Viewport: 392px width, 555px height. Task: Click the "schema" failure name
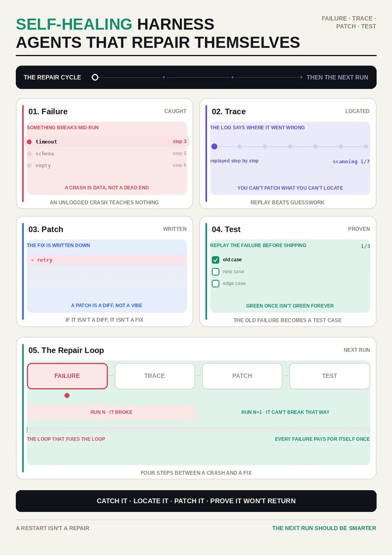[45, 154]
